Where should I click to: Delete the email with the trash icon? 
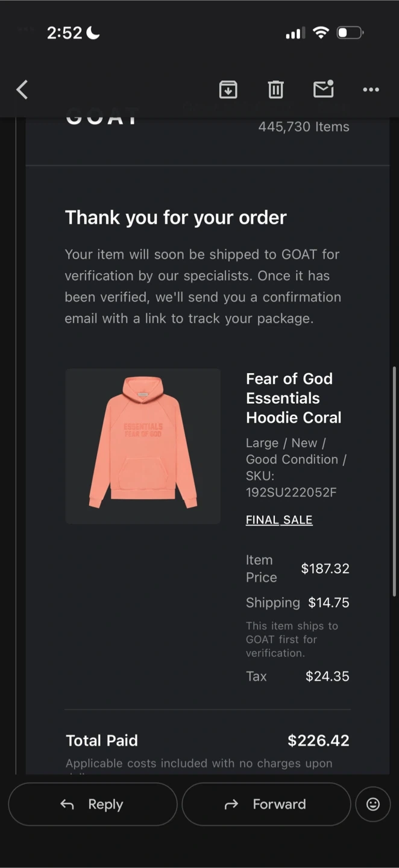point(275,90)
